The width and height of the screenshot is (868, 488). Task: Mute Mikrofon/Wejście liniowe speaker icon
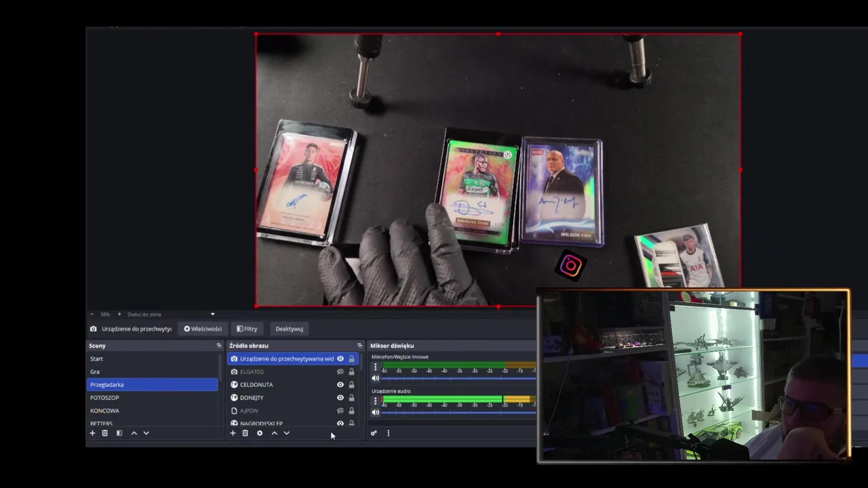point(375,378)
